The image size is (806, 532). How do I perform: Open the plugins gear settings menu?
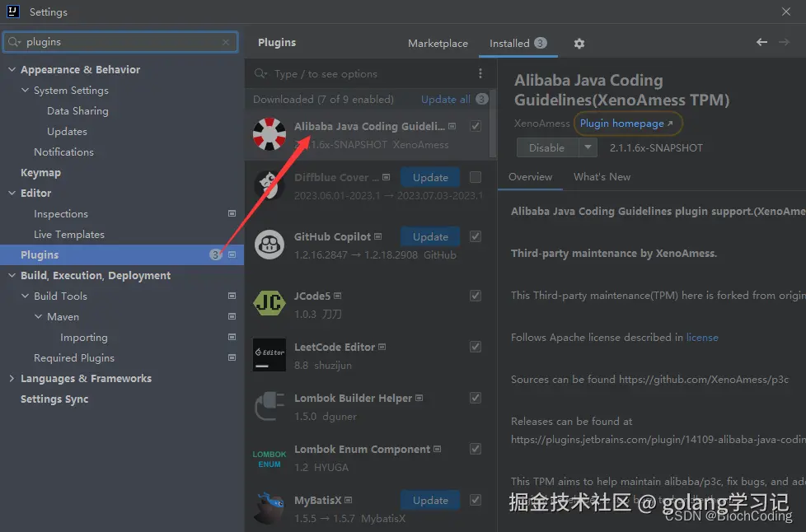point(579,44)
